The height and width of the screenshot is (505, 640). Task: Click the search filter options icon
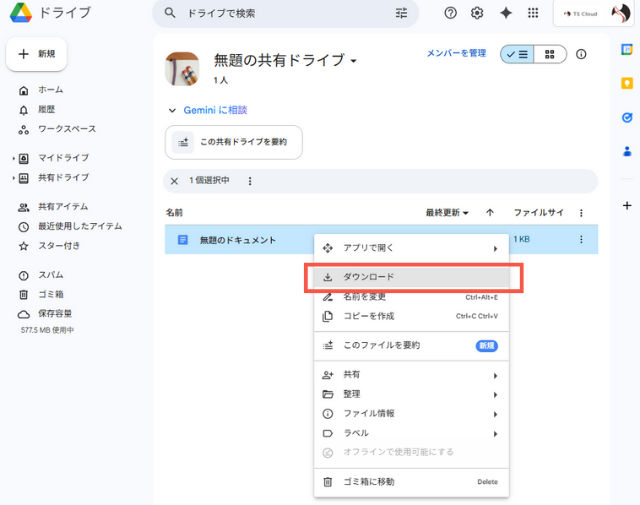pos(402,13)
